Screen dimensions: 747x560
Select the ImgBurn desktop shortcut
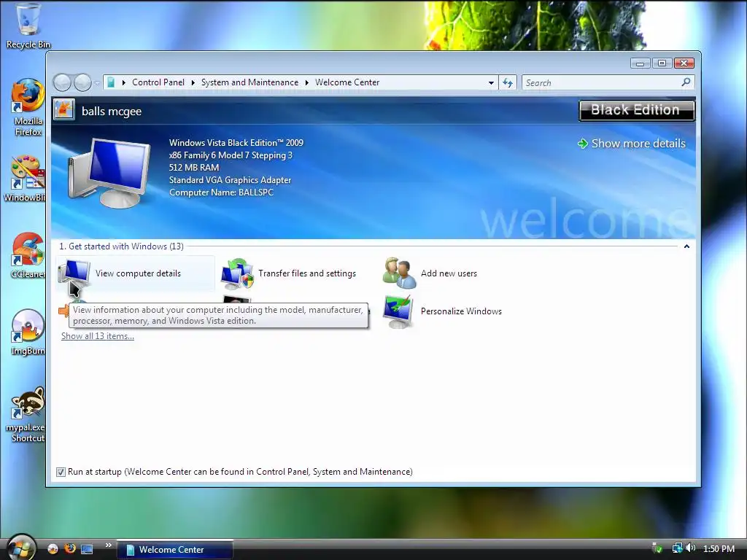point(28,332)
